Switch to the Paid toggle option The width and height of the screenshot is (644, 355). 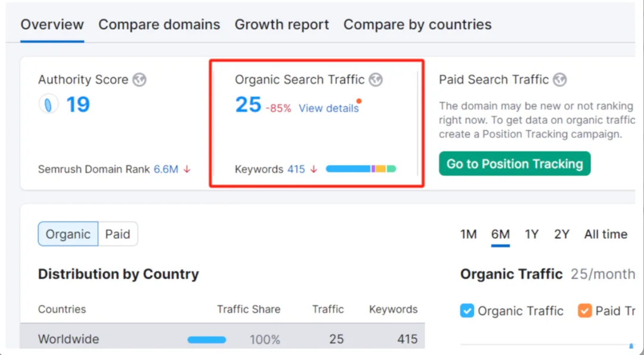pos(117,234)
